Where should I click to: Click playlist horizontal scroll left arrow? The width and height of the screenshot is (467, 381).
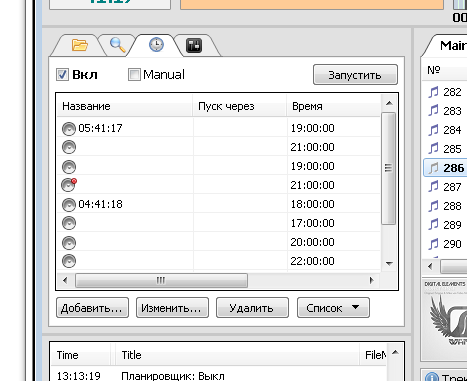431,266
